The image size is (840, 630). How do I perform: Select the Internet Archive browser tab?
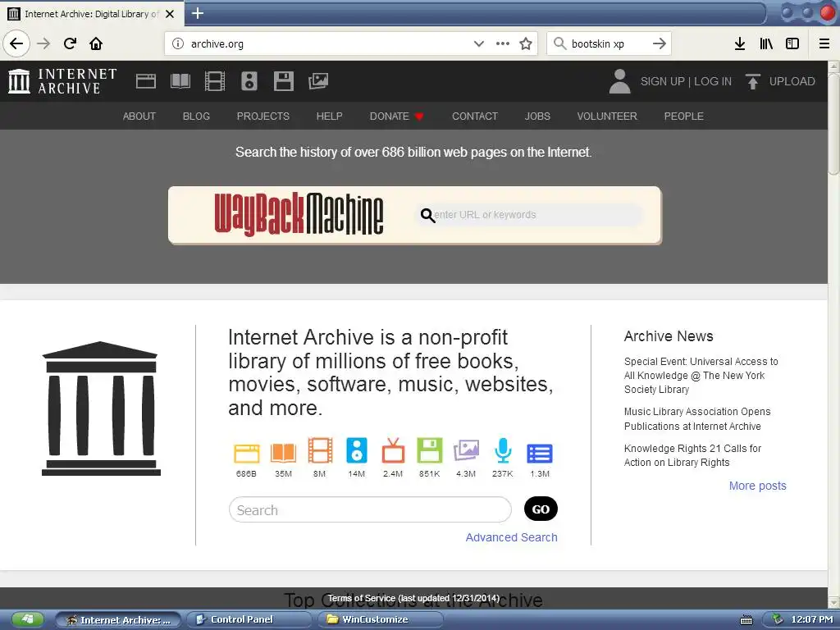click(91, 13)
